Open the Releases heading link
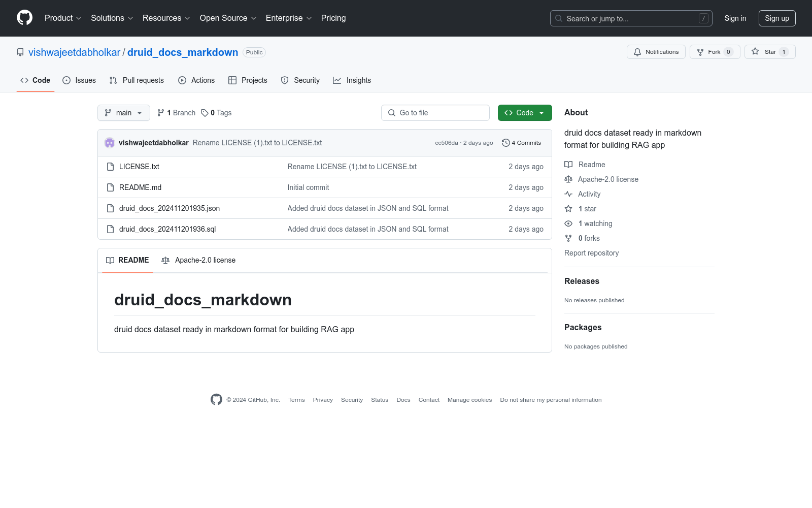This screenshot has width=812, height=508. [582, 281]
